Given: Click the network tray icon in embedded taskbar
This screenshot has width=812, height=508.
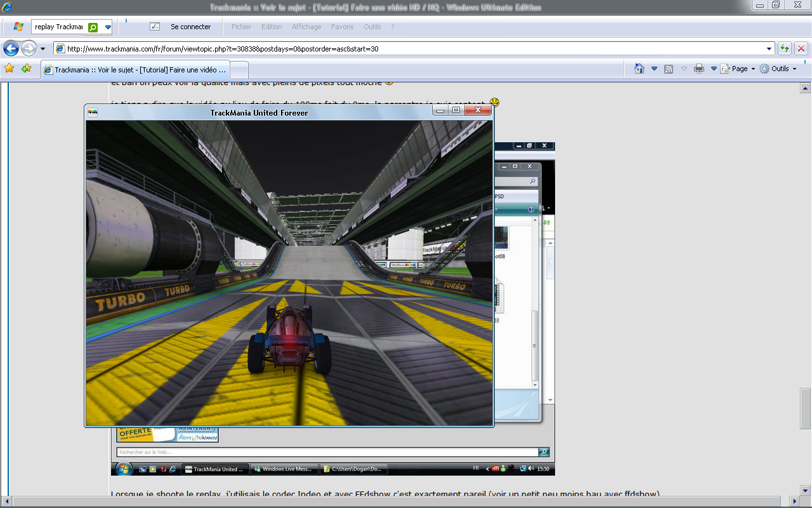Looking at the screenshot, I should pos(523,469).
